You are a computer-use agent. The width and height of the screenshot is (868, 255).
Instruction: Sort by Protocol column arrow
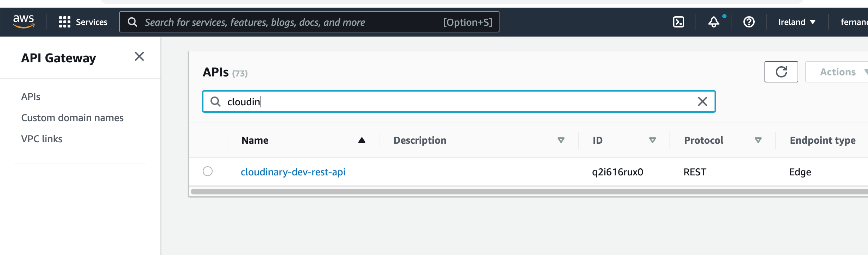click(x=758, y=140)
